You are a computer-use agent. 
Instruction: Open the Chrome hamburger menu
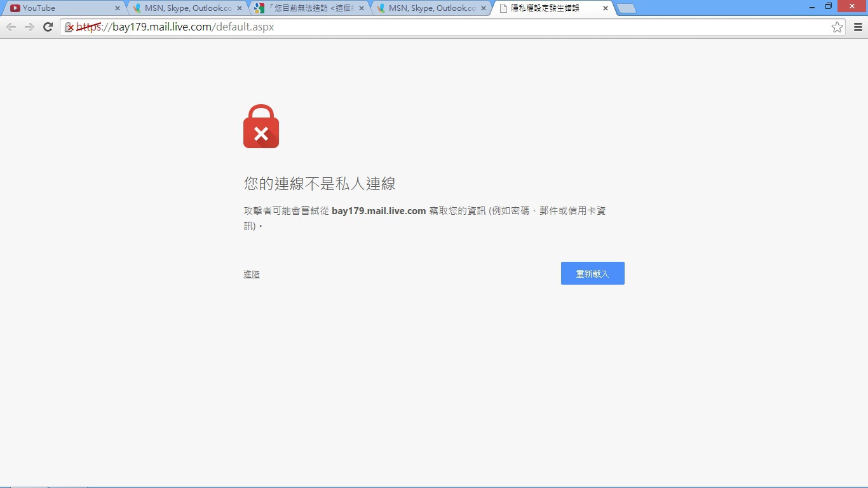(x=858, y=27)
